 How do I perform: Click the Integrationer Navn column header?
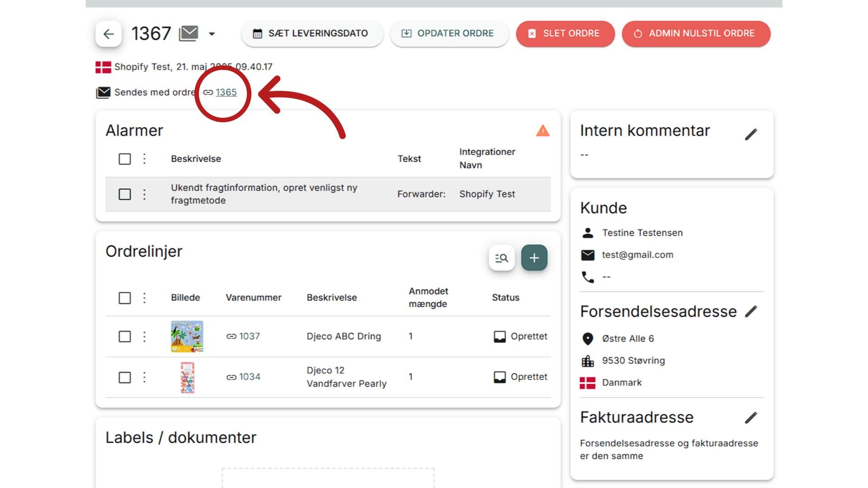click(x=487, y=158)
